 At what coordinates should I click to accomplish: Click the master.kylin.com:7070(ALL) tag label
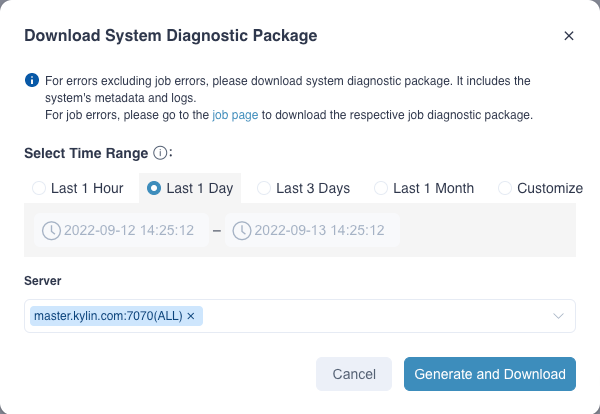pyautogui.click(x=108, y=316)
